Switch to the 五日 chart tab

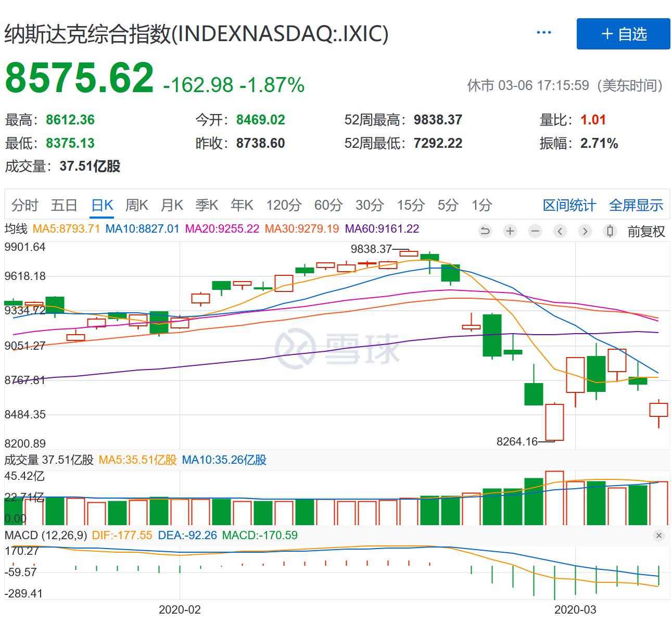coord(64,205)
